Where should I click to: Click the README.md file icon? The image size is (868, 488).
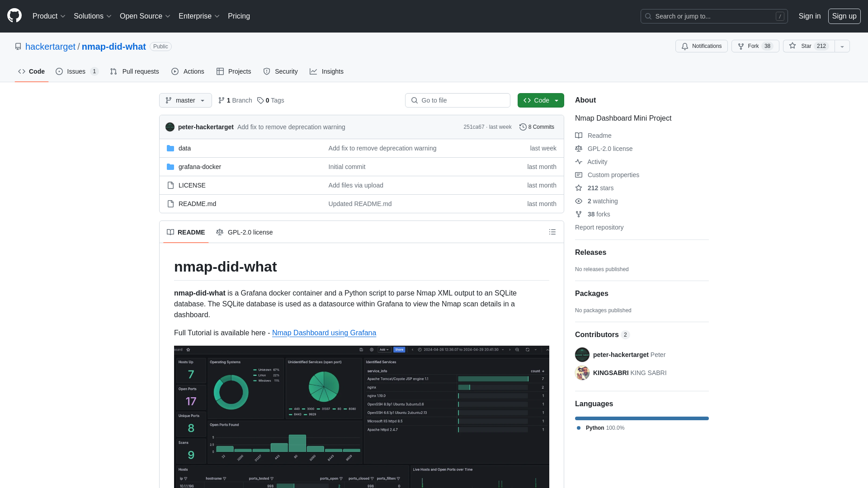pyautogui.click(x=170, y=204)
